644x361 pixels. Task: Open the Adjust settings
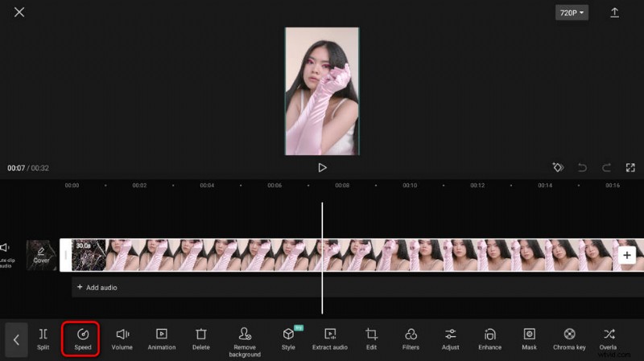tap(450, 339)
